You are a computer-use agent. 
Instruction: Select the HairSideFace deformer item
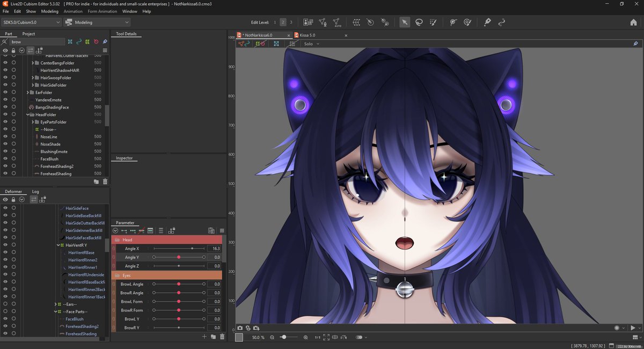pos(77,208)
